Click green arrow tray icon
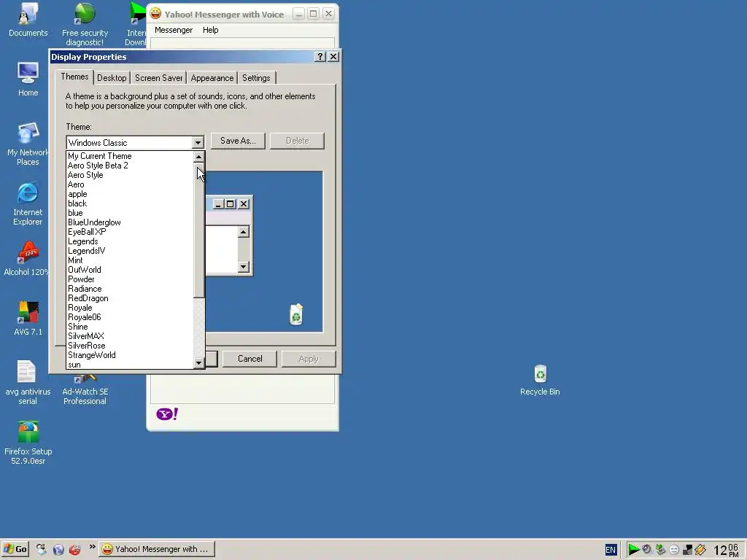The height and width of the screenshot is (560, 747). (634, 550)
